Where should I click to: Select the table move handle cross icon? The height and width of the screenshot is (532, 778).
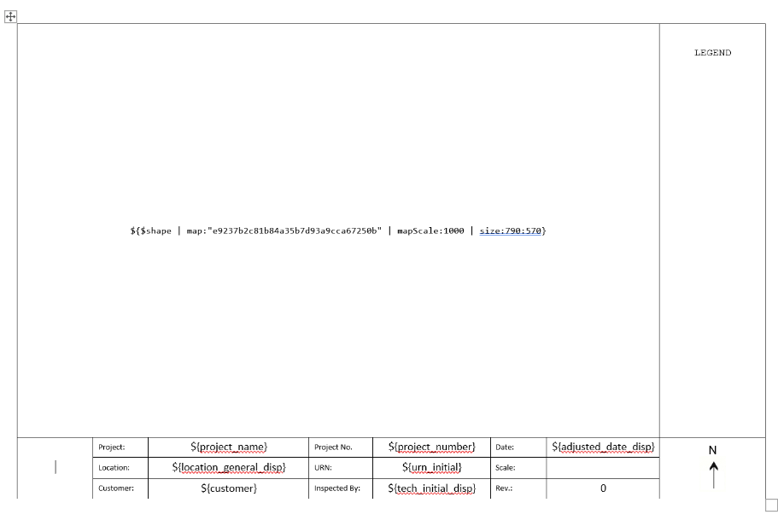[11, 17]
